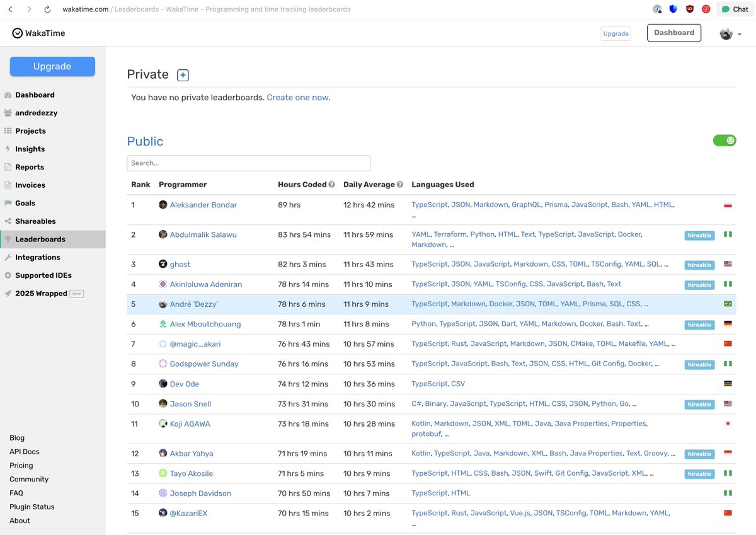Screen dimensions: 756x535
Task: Click the Dashboard button in header
Action: [x=674, y=33]
